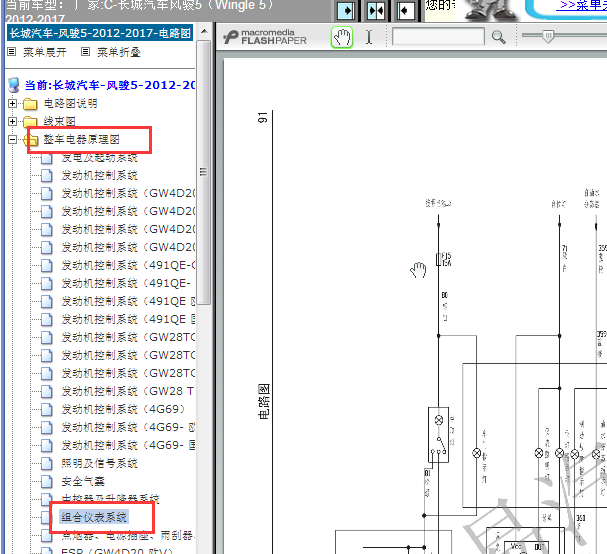Click the left-arrow panel layout button
Screen dimensions: 607x554
[x=406, y=10]
